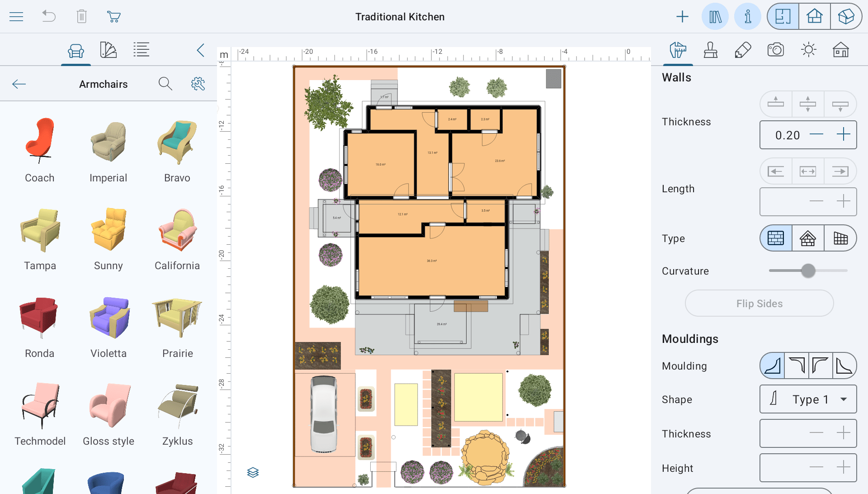Set wall thickness alignment to center
Image resolution: width=868 pixels, height=494 pixels.
click(x=808, y=104)
